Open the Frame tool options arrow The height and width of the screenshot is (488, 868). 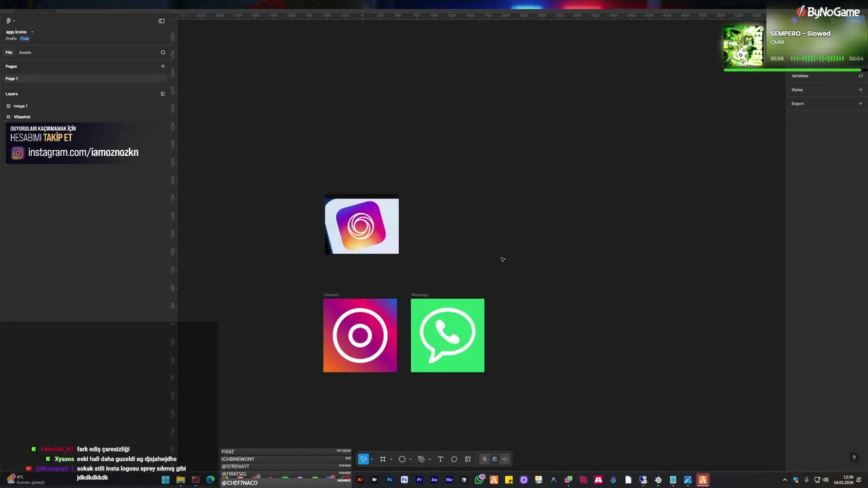(391, 460)
